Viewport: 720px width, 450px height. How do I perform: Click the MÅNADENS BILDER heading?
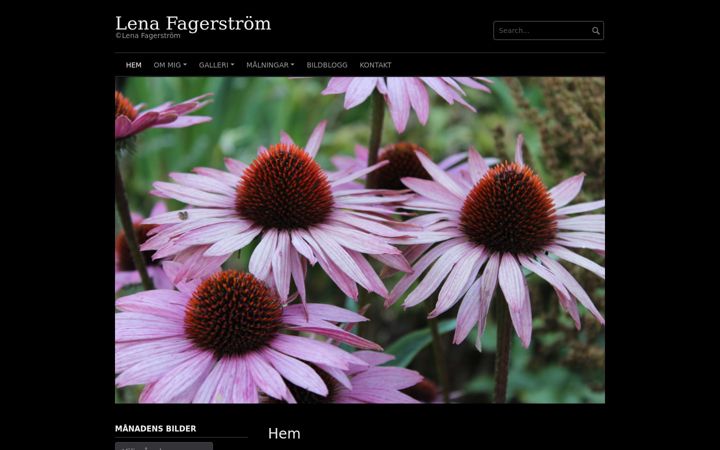156,429
